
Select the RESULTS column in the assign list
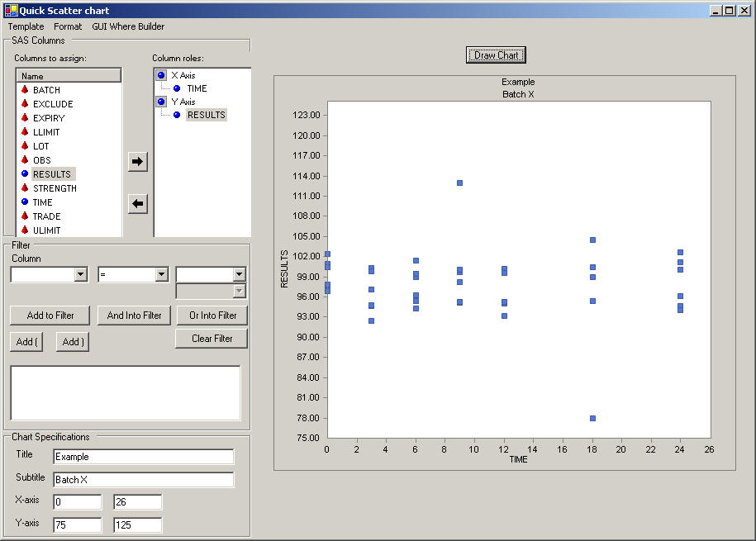tap(52, 174)
